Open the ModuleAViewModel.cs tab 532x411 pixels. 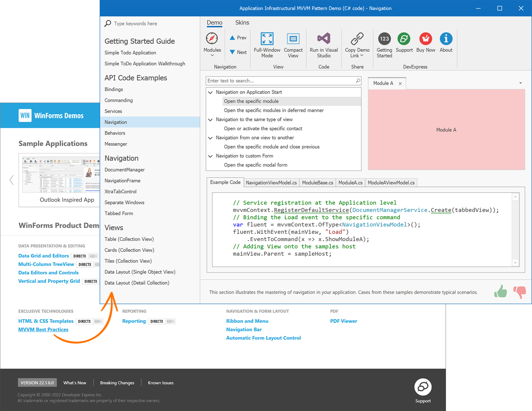tap(391, 183)
